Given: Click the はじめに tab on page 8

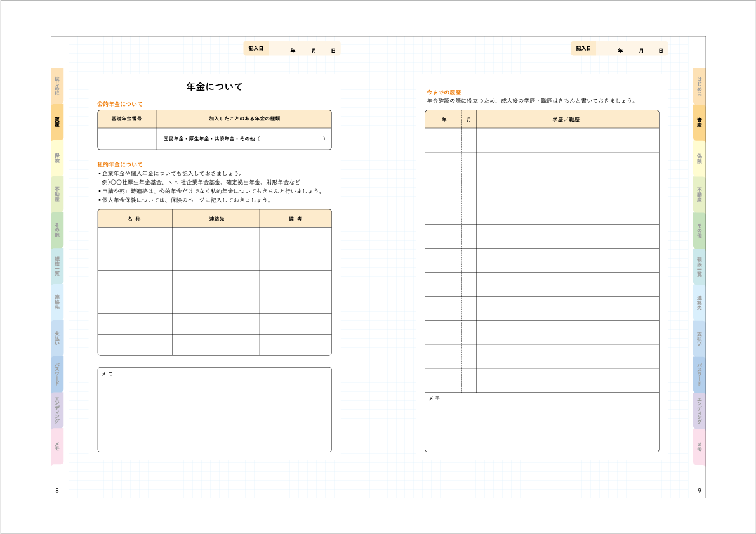Looking at the screenshot, I should point(57,86).
